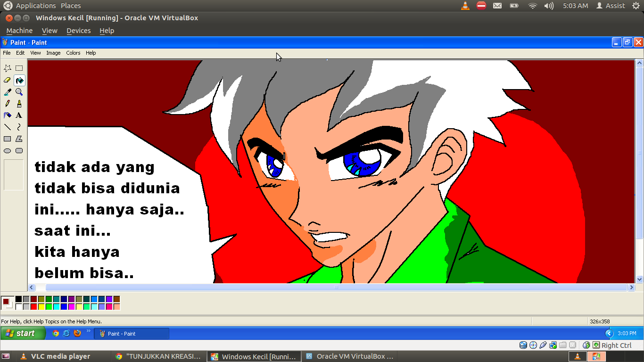Click horizontal scrollbar right arrow
The image size is (644, 362).
(631, 287)
